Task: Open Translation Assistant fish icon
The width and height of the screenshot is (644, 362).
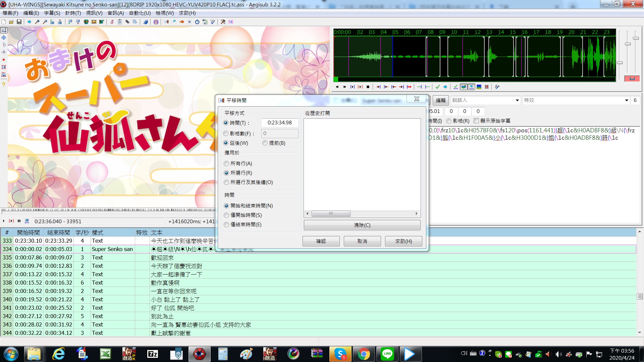Action: click(x=182, y=22)
